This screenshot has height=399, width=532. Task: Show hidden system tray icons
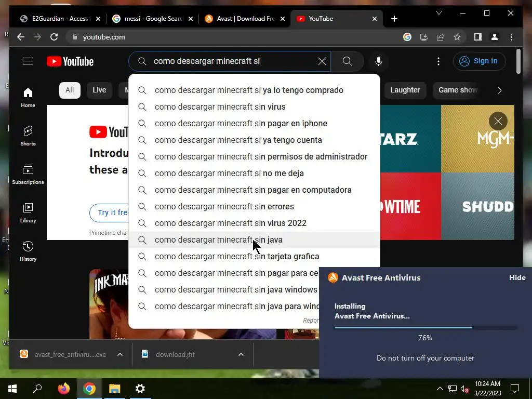[x=440, y=389]
